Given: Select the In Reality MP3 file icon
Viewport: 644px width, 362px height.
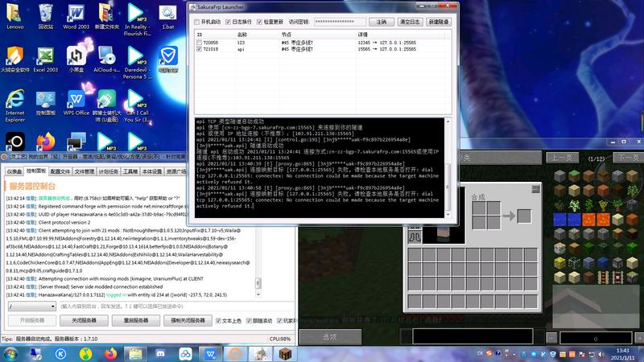Looking at the screenshot, I should (x=137, y=19).
